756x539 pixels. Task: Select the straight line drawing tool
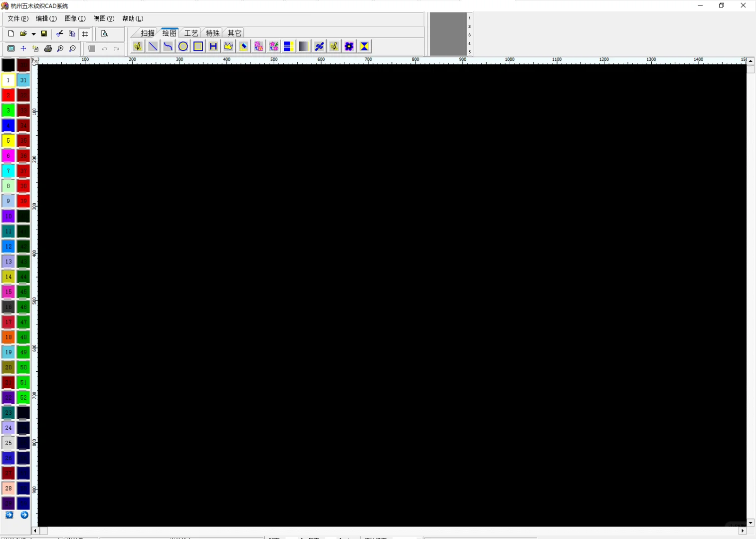pos(153,46)
